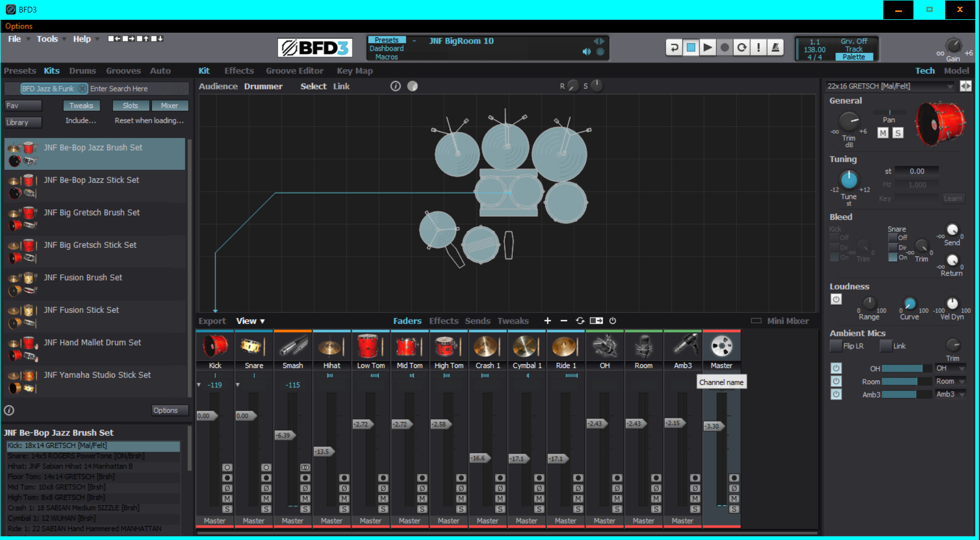Toggle the General section Mute M button
980x540 pixels.
883,133
